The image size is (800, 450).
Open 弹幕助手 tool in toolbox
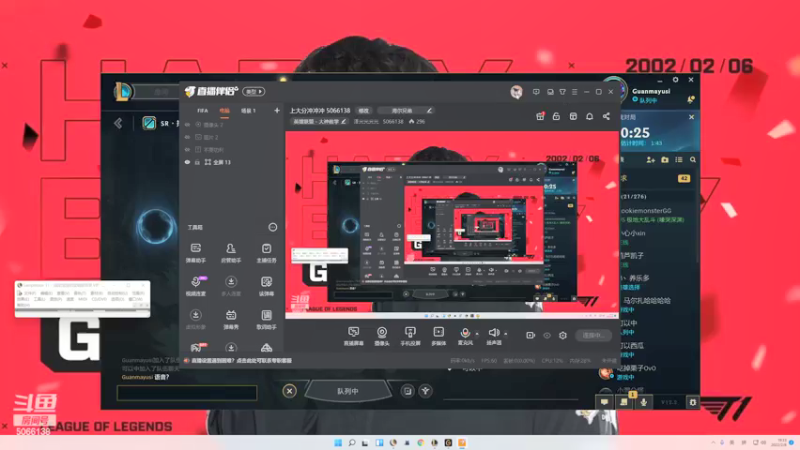tap(195, 253)
